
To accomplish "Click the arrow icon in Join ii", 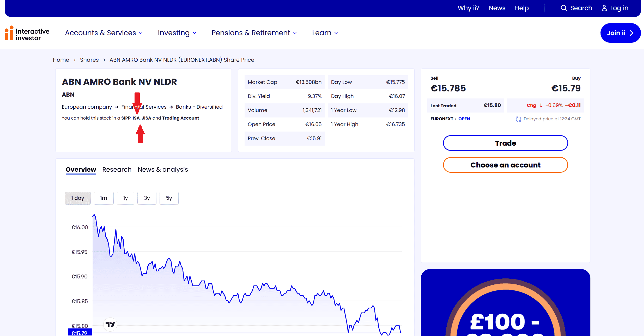I will pyautogui.click(x=631, y=33).
